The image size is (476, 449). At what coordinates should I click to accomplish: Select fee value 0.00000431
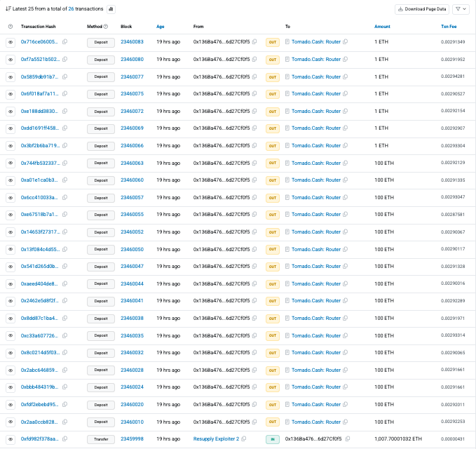453,438
